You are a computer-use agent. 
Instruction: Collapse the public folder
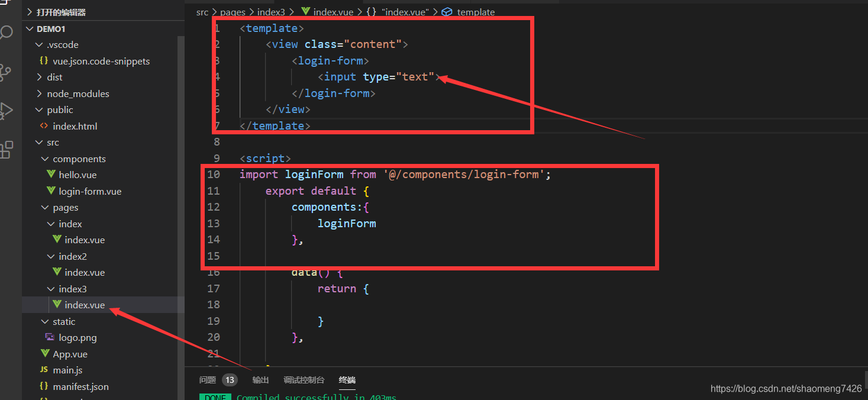(x=39, y=109)
